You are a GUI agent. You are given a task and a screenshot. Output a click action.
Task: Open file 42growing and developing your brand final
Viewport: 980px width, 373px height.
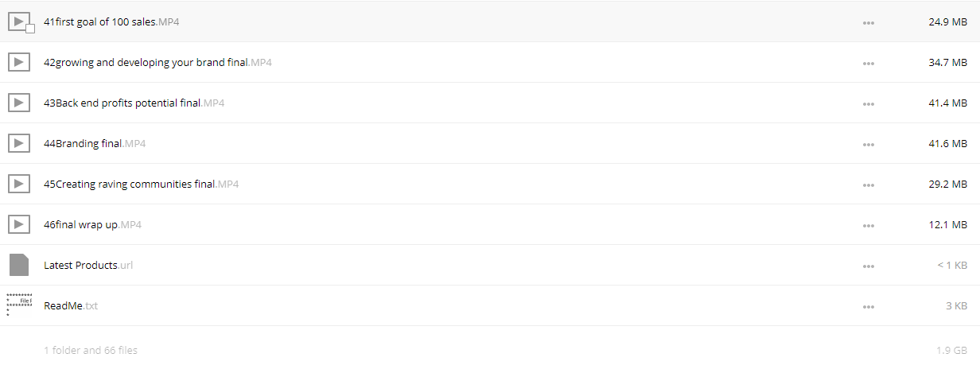coord(157,62)
